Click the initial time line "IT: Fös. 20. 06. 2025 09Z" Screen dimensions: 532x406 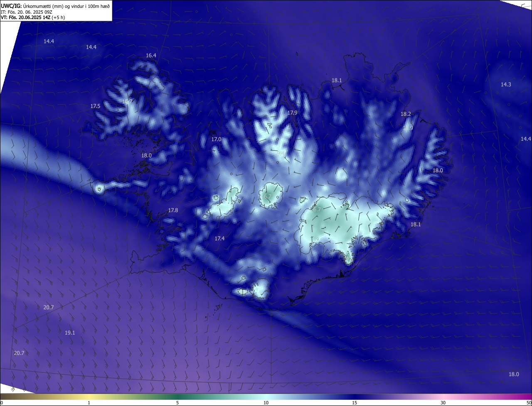(26, 12)
